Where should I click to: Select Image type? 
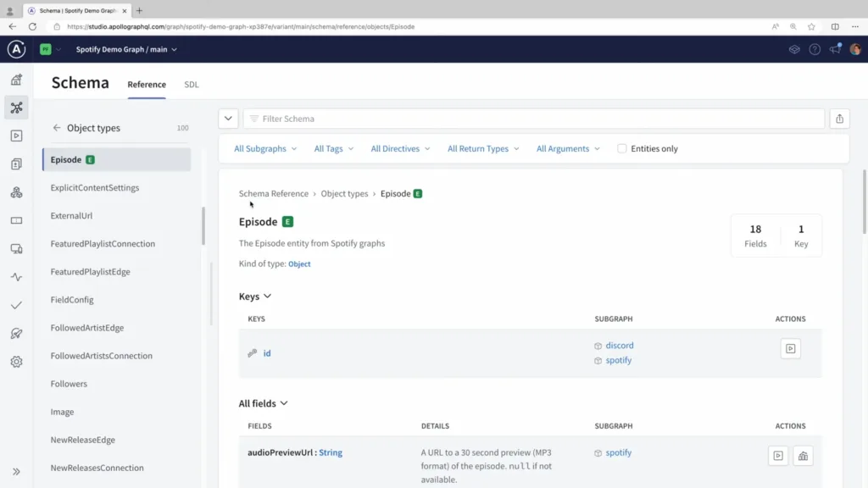62,413
